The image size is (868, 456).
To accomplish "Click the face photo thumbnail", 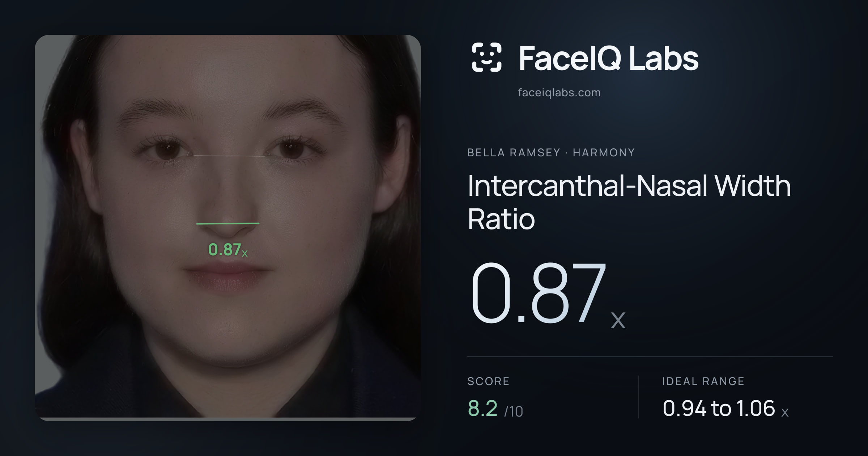I will pos(228,228).
